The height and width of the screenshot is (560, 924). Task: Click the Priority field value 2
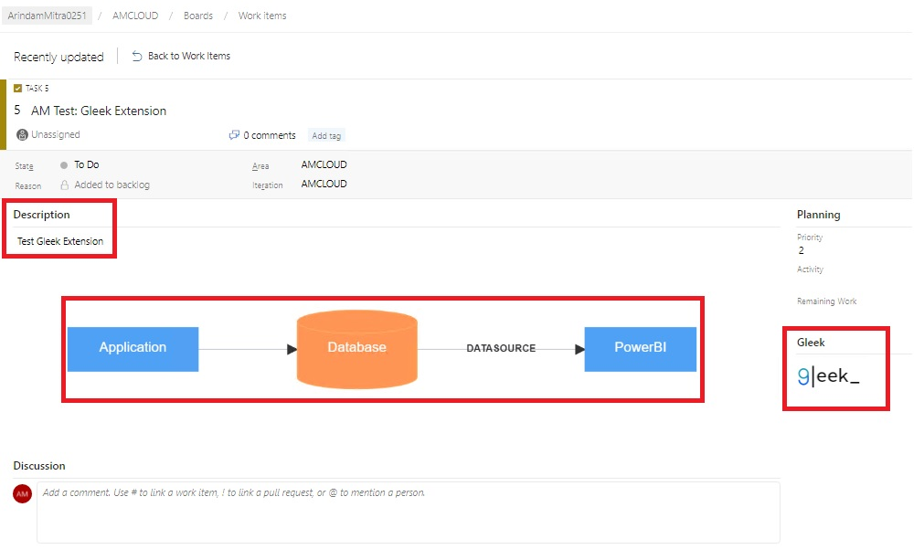(801, 251)
